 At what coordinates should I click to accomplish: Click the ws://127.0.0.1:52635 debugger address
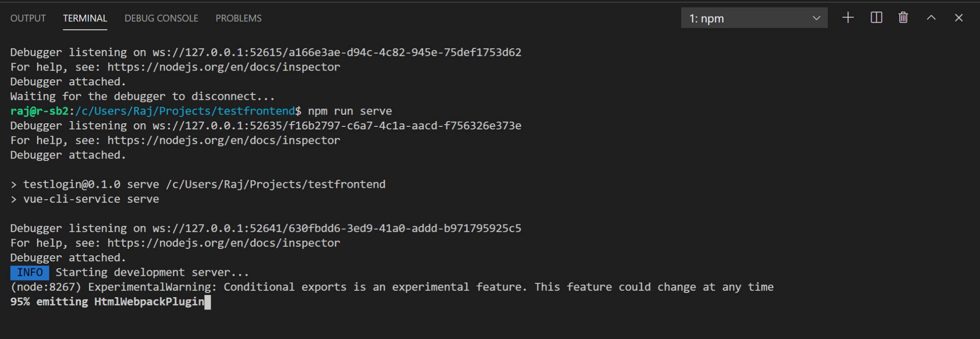point(337,125)
